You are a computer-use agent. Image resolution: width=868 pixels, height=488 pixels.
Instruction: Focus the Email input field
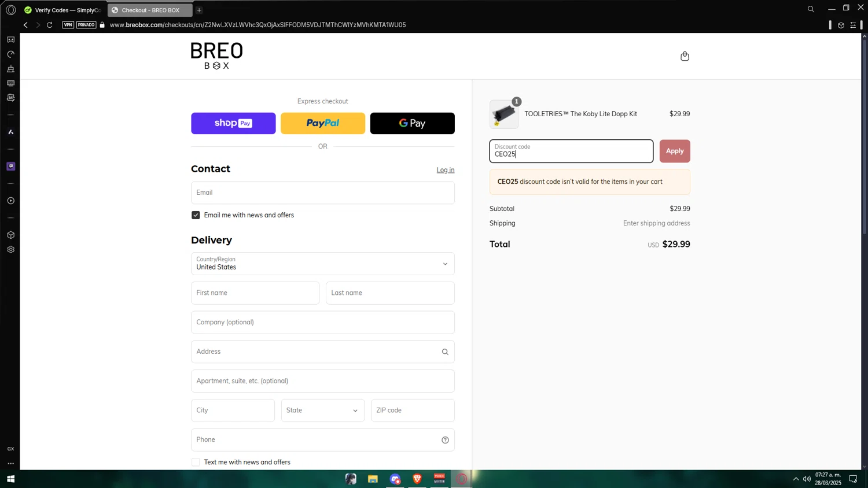(x=323, y=193)
